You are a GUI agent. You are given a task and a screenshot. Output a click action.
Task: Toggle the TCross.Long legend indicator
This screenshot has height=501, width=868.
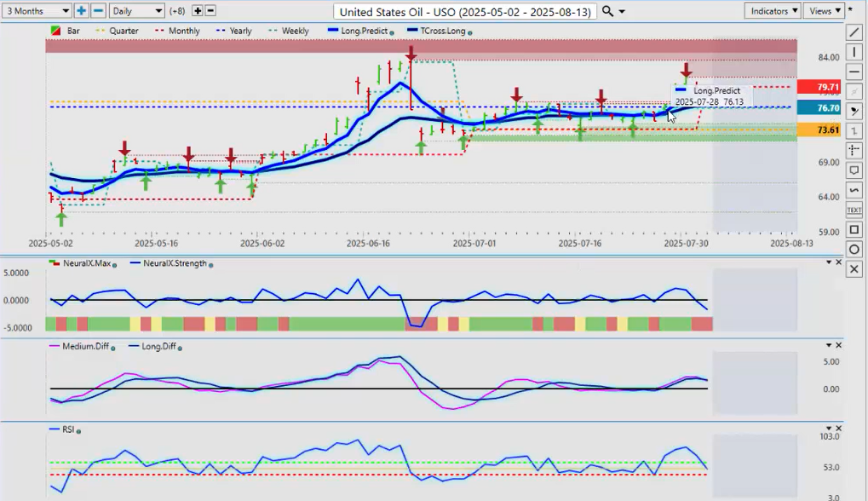pyautogui.click(x=438, y=31)
